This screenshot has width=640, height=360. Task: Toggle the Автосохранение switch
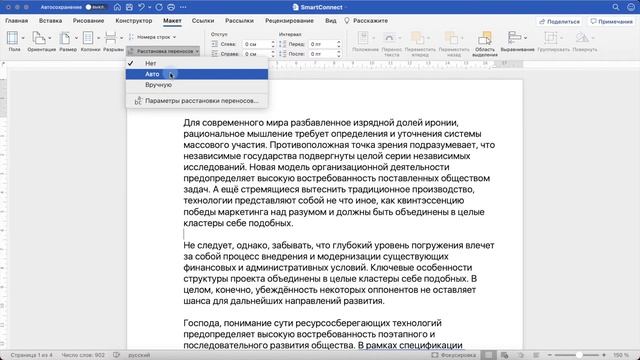point(96,7)
